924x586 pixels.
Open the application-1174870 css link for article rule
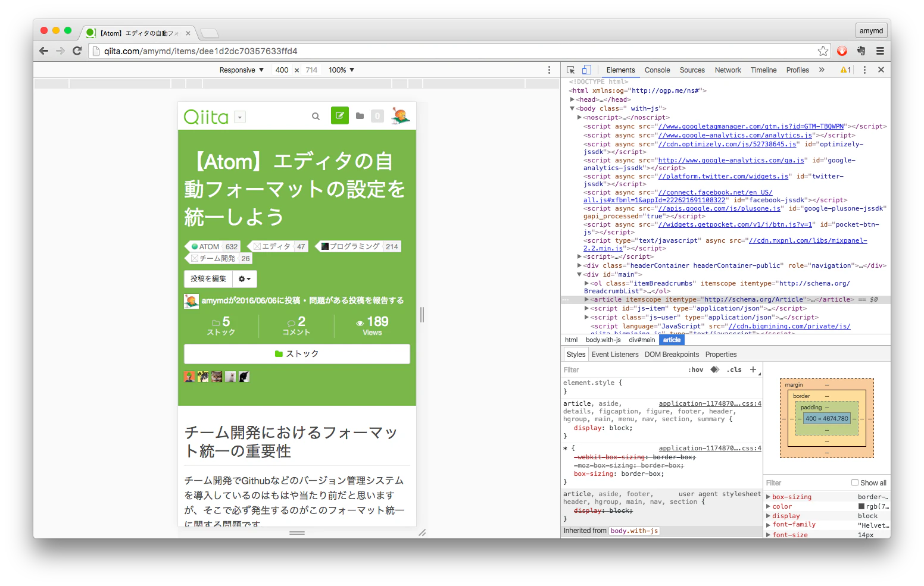(x=710, y=403)
